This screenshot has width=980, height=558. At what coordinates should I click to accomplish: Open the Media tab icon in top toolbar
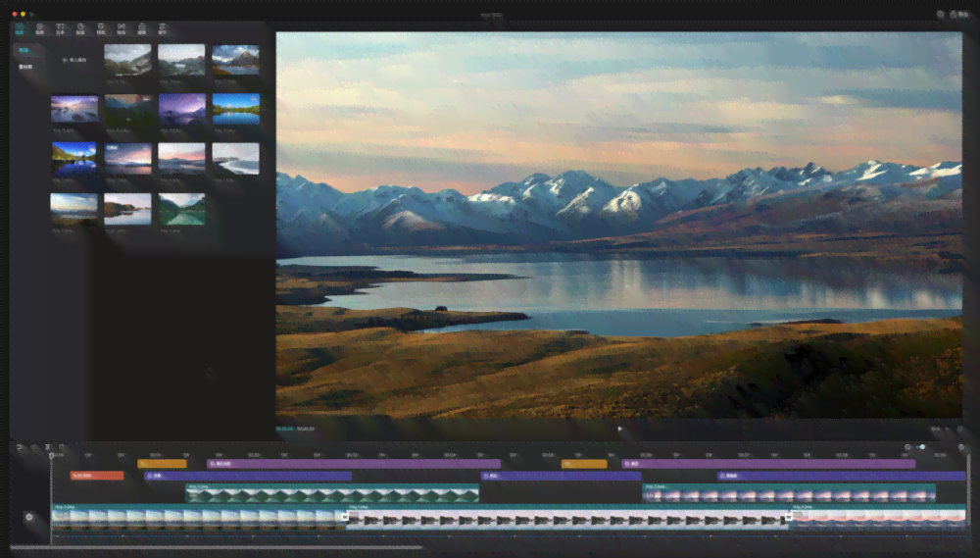tap(20, 28)
